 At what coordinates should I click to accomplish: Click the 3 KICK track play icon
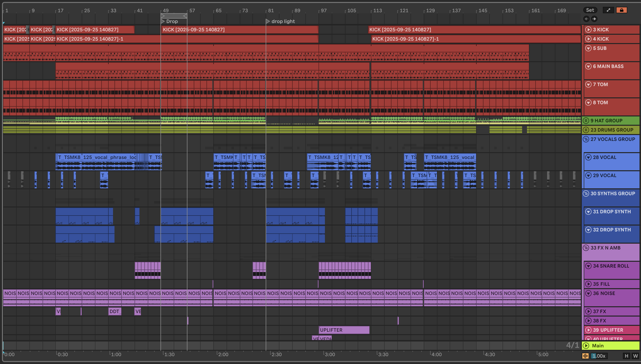click(x=588, y=30)
